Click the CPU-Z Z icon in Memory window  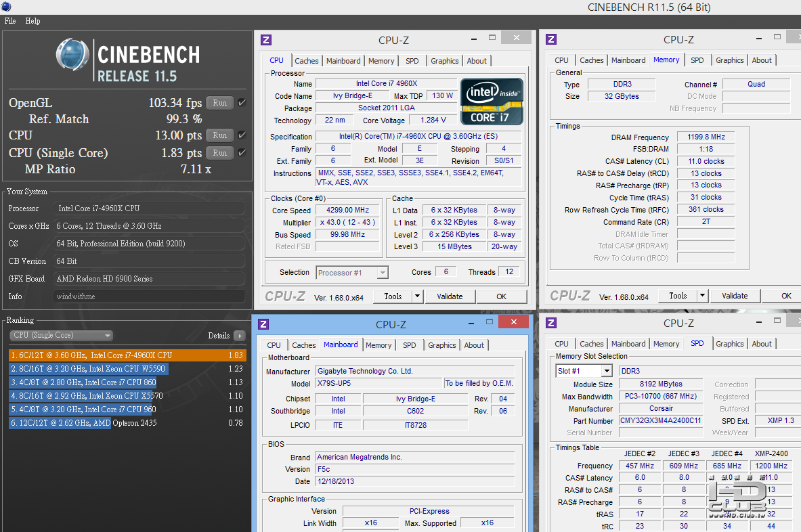pos(550,39)
